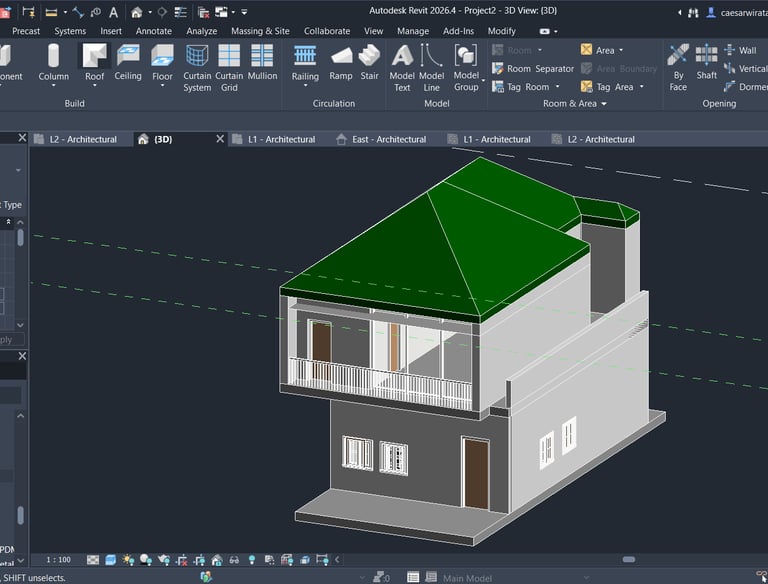
Task: Select the Roof tool icon
Action: tap(94, 55)
